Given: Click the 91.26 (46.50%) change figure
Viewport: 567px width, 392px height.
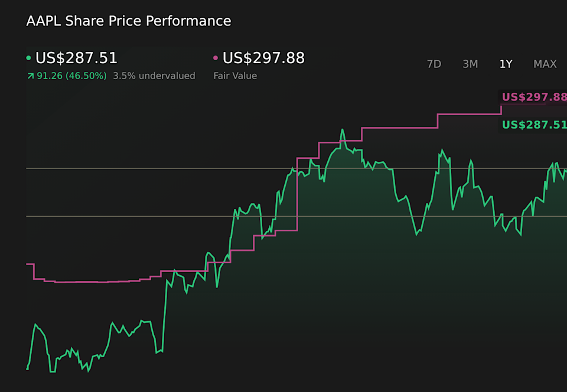Looking at the screenshot, I should click(x=71, y=76).
